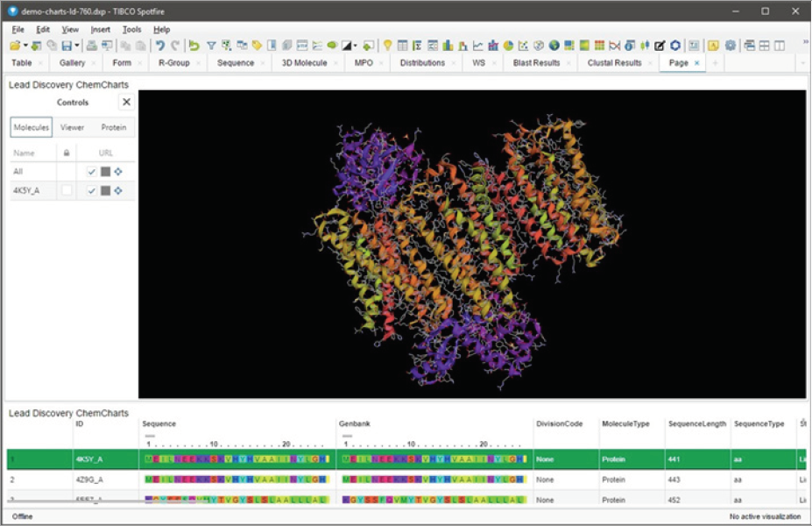The width and height of the screenshot is (812, 526).
Task: Insert a Parallel Coordinate Plot
Action: pos(614,46)
